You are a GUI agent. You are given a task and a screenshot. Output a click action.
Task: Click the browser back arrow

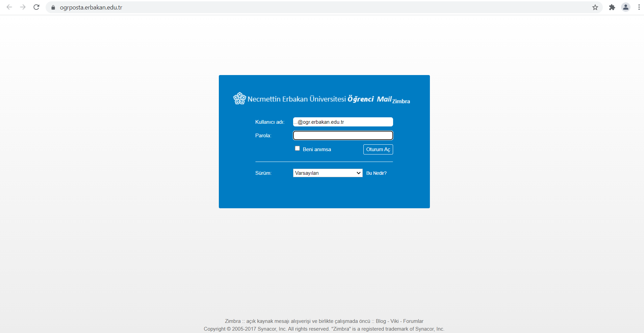[x=9, y=7]
